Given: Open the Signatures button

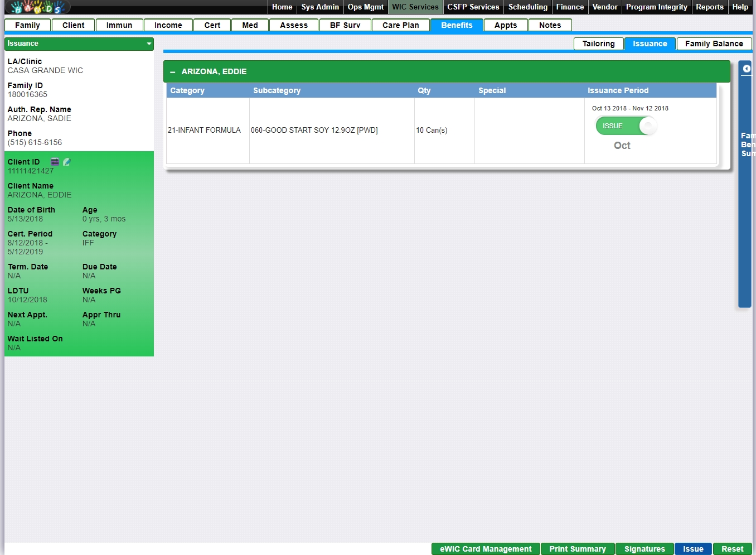Looking at the screenshot, I should [644, 549].
